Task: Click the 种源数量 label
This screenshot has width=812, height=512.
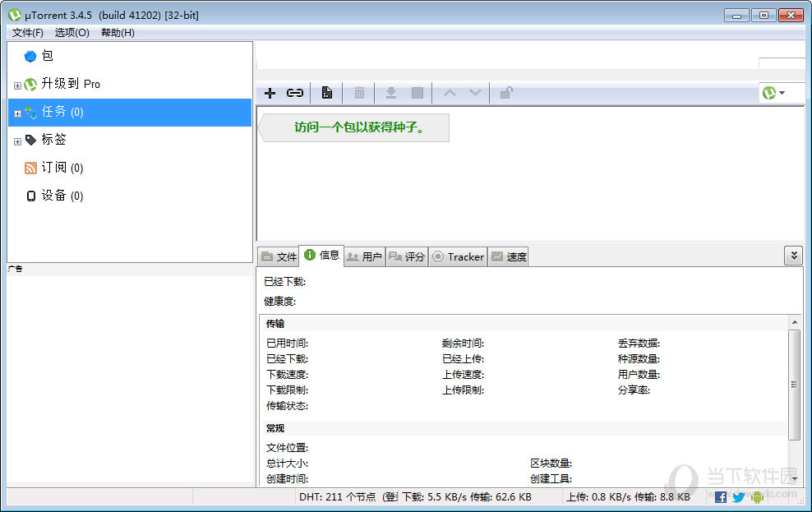Action: (x=639, y=359)
